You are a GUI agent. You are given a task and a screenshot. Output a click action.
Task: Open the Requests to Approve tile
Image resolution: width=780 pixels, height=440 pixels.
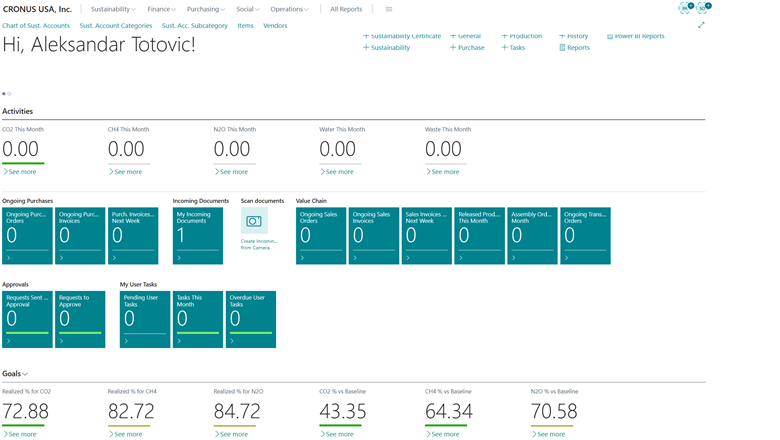[80, 319]
